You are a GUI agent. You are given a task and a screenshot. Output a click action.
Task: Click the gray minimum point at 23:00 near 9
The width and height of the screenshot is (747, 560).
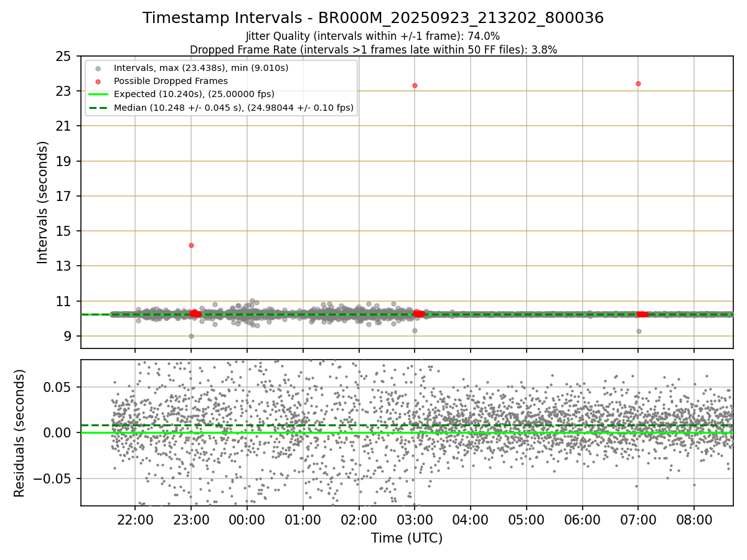(x=191, y=336)
